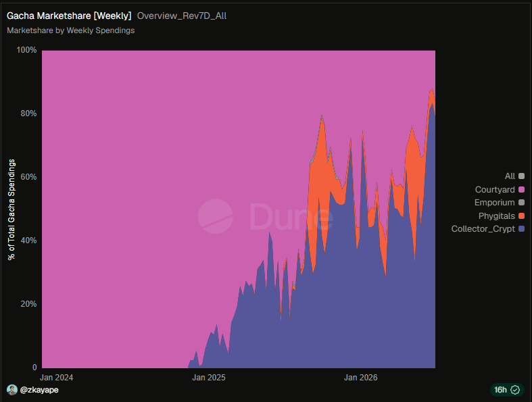Viewport: 532px width, 402px height.
Task: Click the Jan 2026 axis label
Action: point(361,378)
